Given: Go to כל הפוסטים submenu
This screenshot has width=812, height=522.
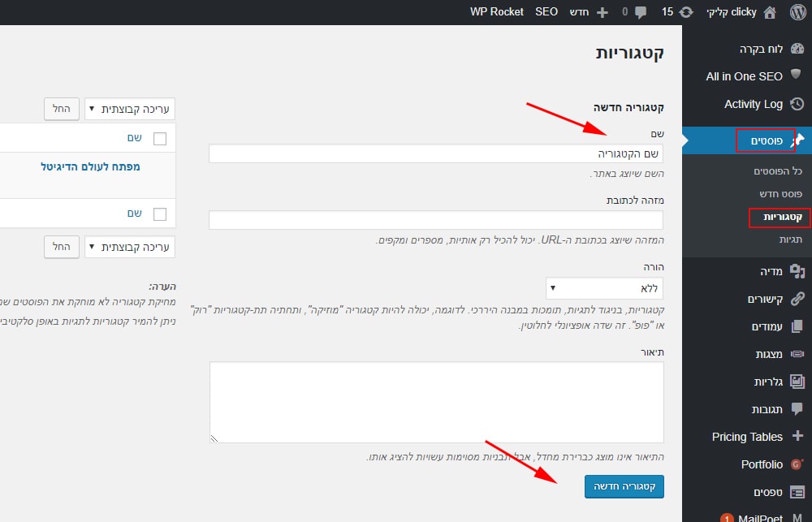Looking at the screenshot, I should [778, 171].
